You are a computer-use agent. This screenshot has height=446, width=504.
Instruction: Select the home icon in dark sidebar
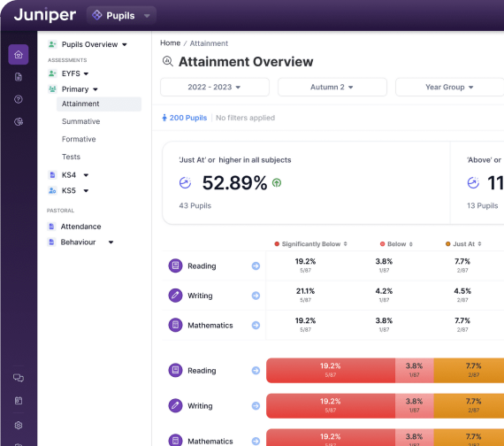[x=19, y=54]
